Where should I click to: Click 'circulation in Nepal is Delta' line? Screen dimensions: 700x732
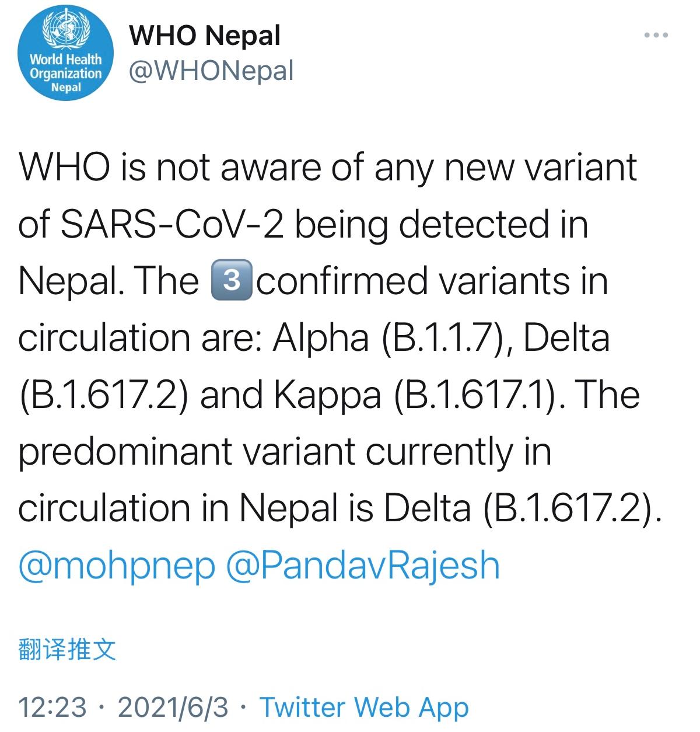(244, 508)
